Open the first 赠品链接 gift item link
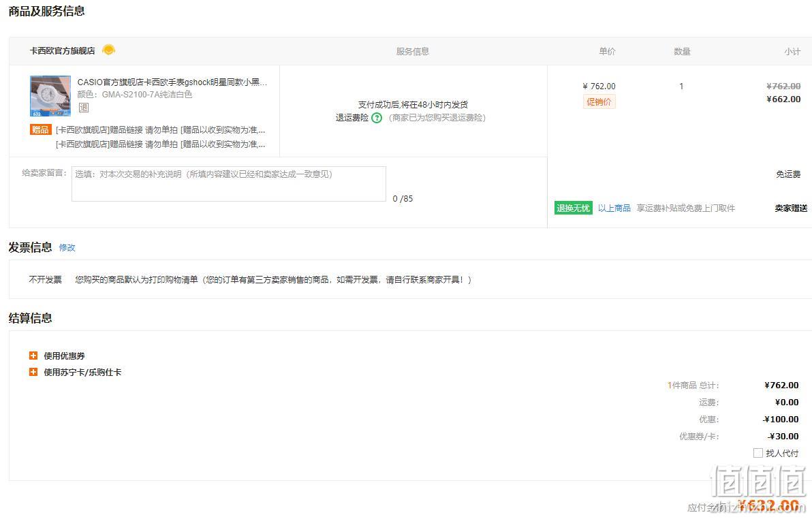The height and width of the screenshot is (519, 812). pyautogui.click(x=161, y=129)
